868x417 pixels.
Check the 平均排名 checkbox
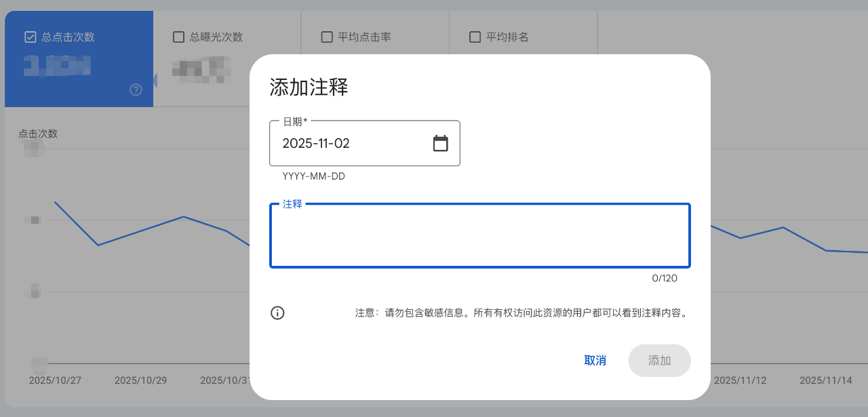coord(475,37)
